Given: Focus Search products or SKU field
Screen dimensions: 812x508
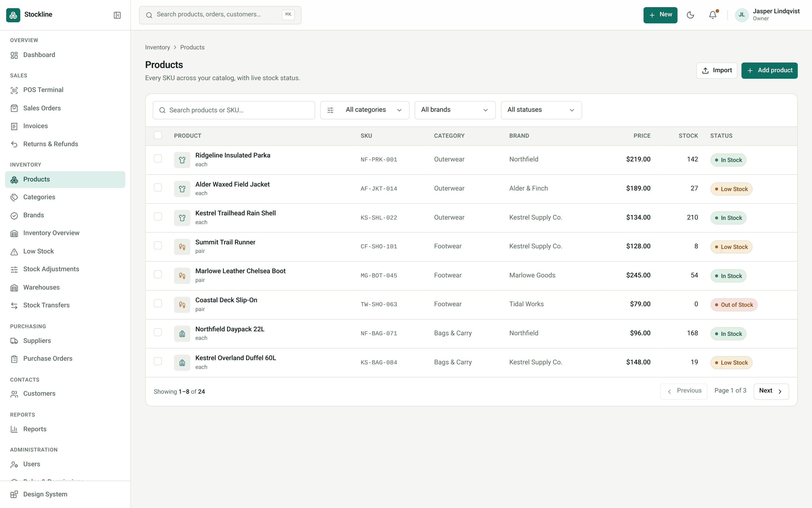Looking at the screenshot, I should point(233,110).
